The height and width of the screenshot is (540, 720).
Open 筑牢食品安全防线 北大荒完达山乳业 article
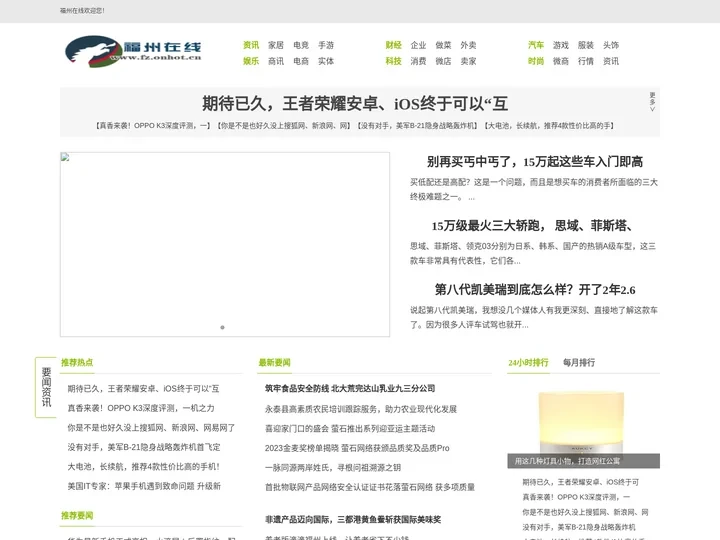coord(350,388)
